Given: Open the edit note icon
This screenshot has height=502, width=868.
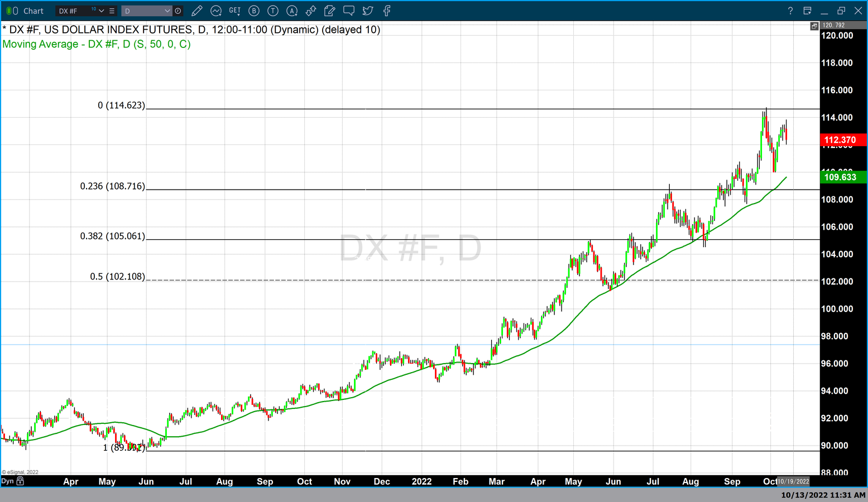Looking at the screenshot, I should (330, 11).
